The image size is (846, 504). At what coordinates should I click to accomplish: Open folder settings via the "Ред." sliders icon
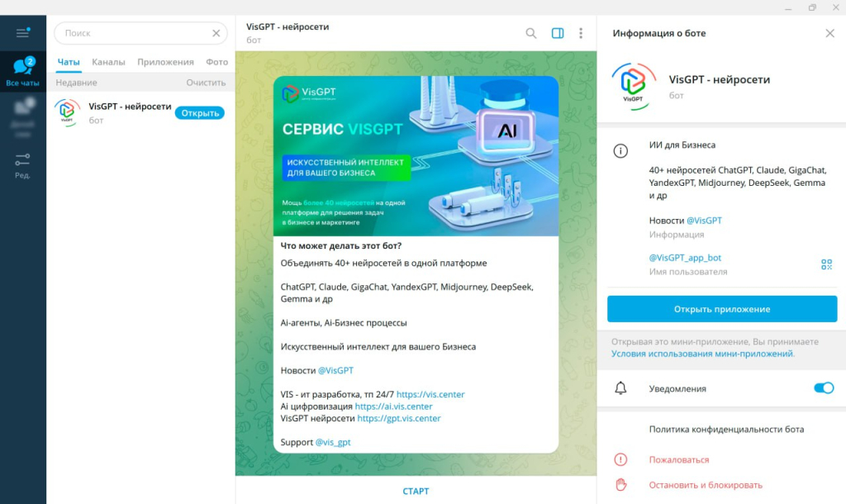click(22, 159)
